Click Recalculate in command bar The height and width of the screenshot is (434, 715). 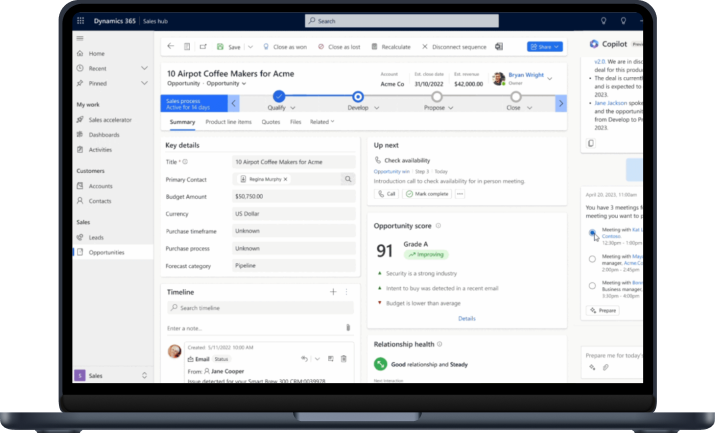pyautogui.click(x=391, y=46)
